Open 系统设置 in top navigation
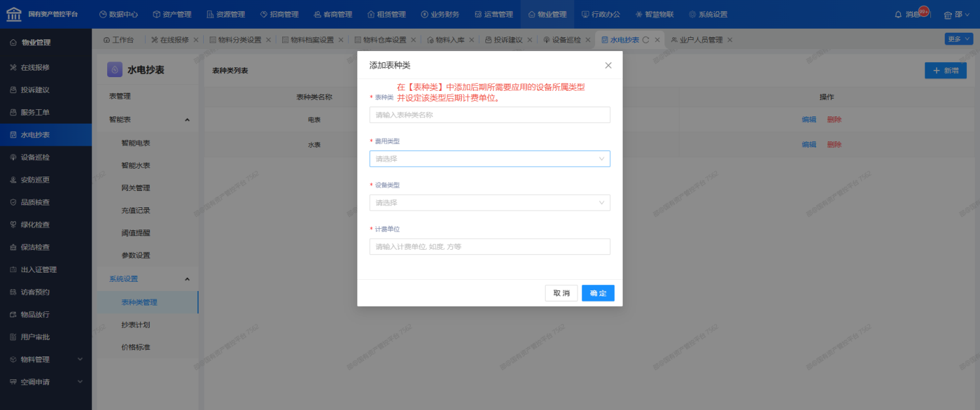 (x=708, y=14)
